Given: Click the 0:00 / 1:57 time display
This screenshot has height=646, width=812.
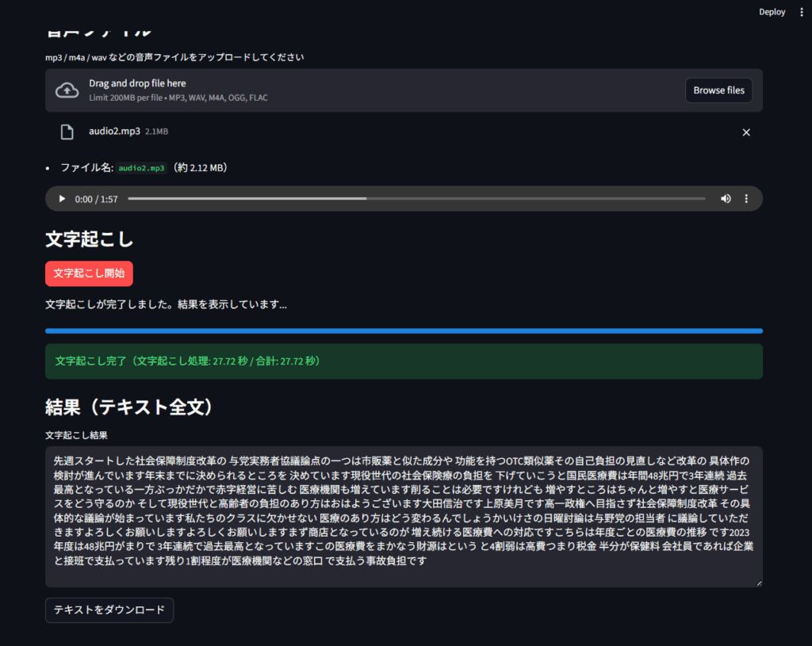Looking at the screenshot, I should (x=96, y=199).
